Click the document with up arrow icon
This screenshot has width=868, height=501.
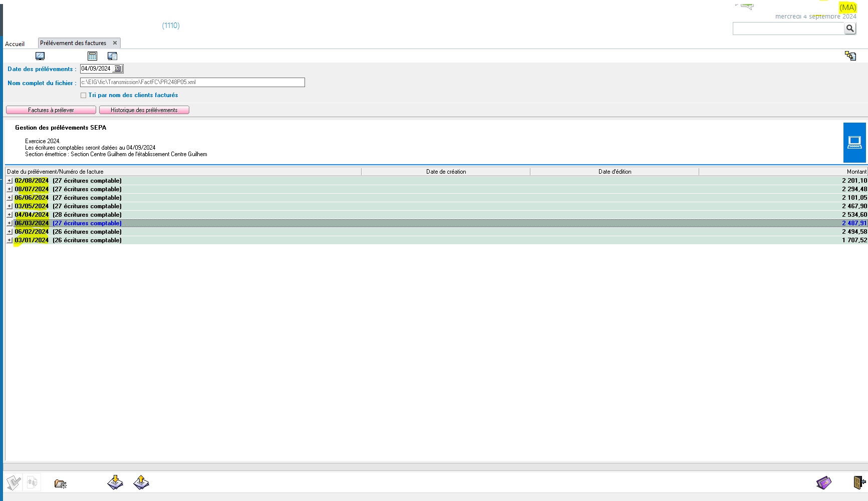pos(141,482)
